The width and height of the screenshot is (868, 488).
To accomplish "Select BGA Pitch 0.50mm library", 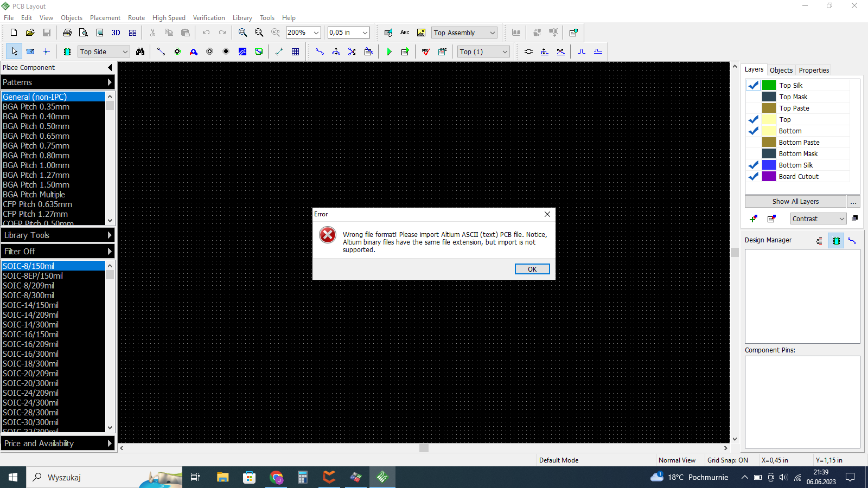I will 53,126.
